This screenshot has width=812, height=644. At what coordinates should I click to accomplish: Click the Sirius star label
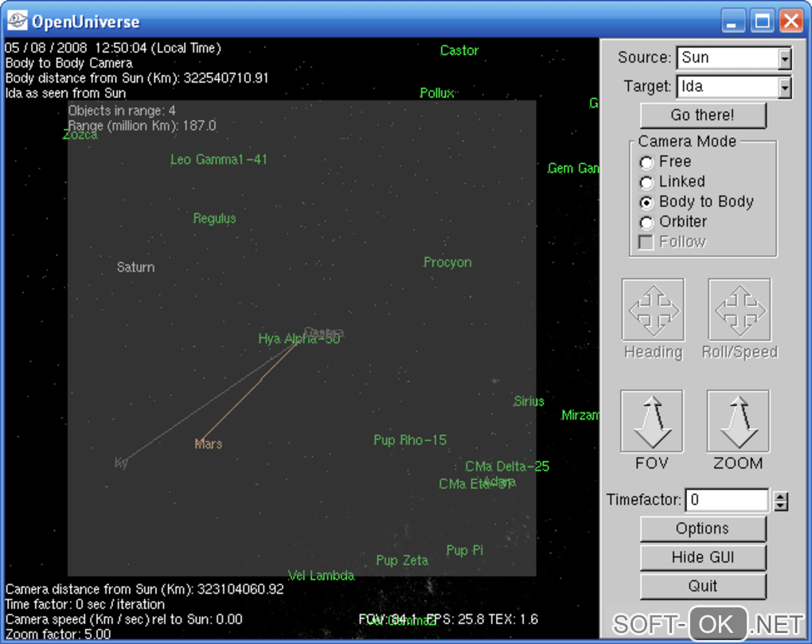(x=529, y=401)
